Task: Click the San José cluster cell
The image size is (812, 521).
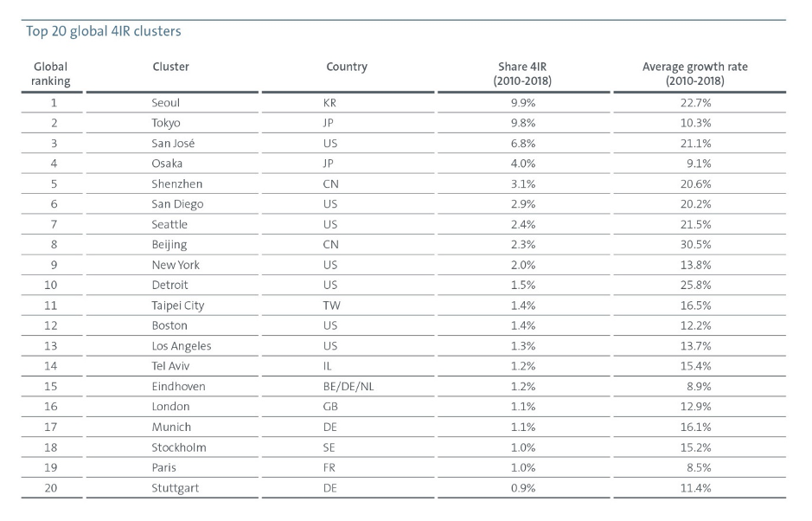Action: [172, 143]
